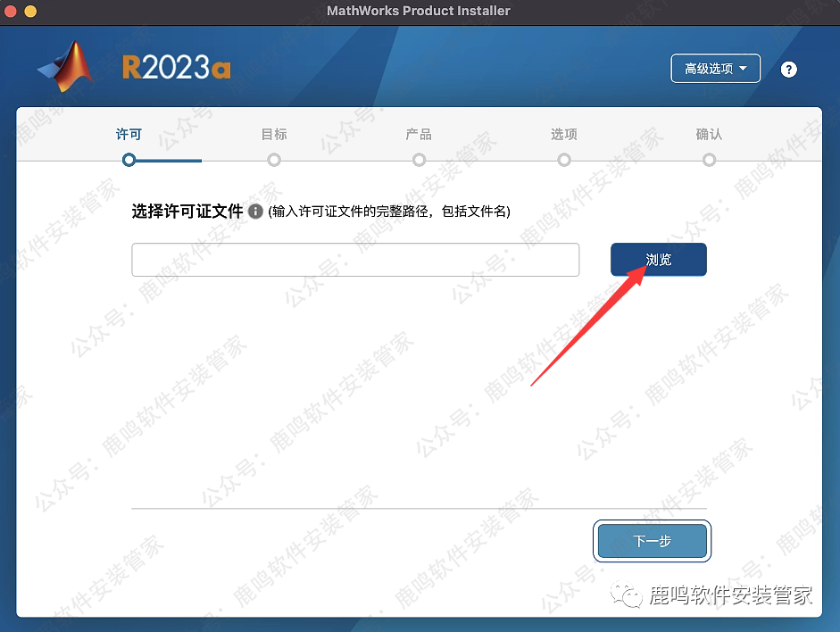Select the 许可 step tab
Image resolution: width=840 pixels, height=632 pixels.
coord(129,134)
